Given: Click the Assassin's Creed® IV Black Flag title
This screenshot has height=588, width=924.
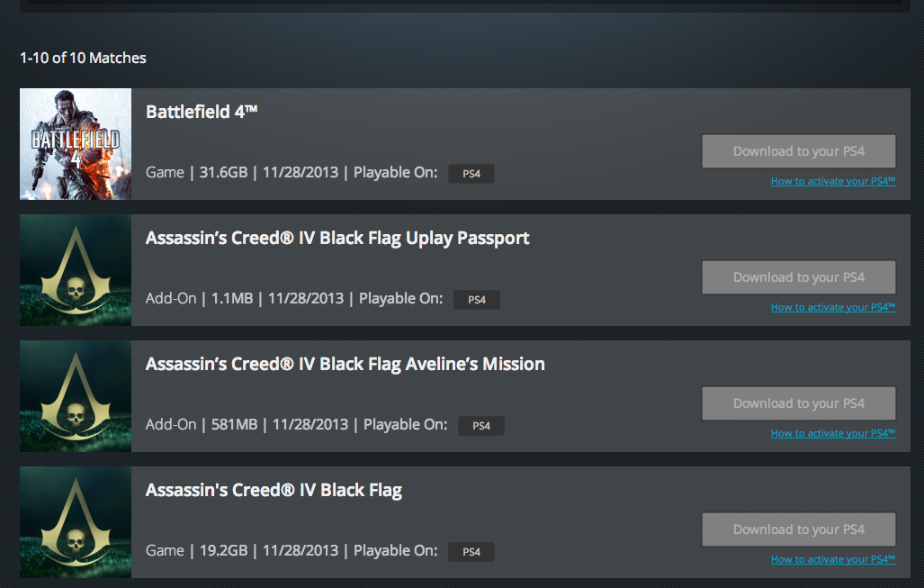Looking at the screenshot, I should pyautogui.click(x=274, y=490).
